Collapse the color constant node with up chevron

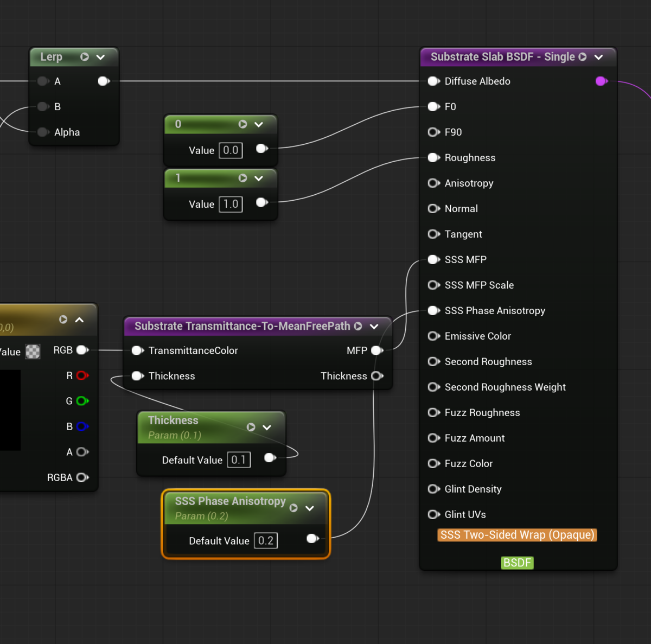79,320
